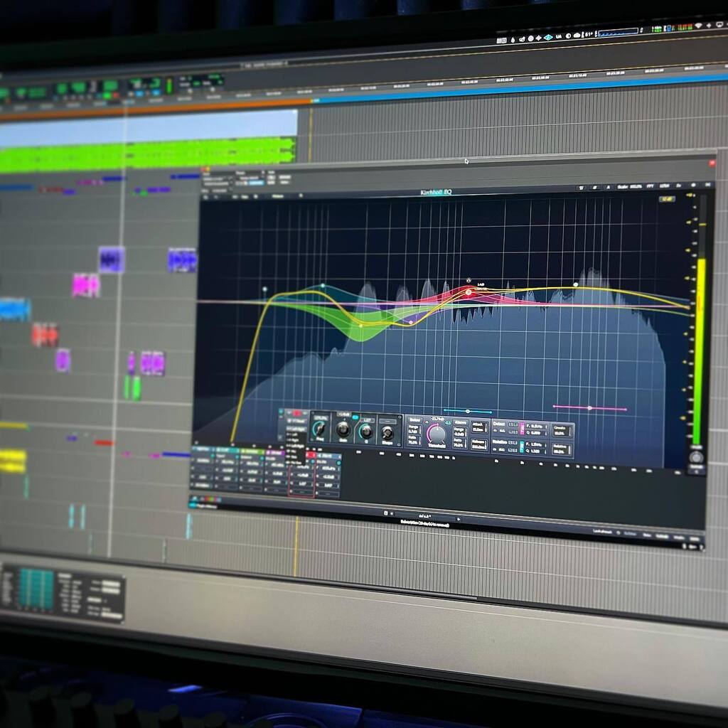Select the magenta clip in the DAW arrangement
This screenshot has height=728, width=728.
point(86,285)
